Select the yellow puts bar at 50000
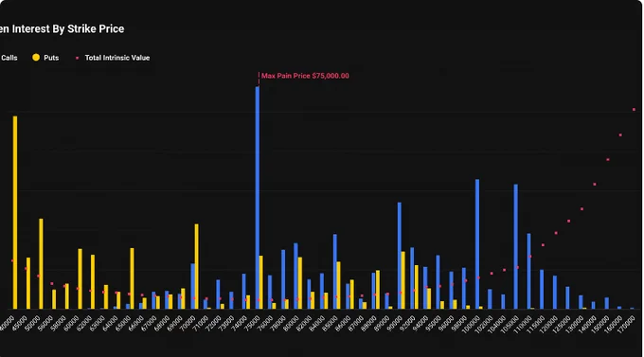 (x=41, y=264)
